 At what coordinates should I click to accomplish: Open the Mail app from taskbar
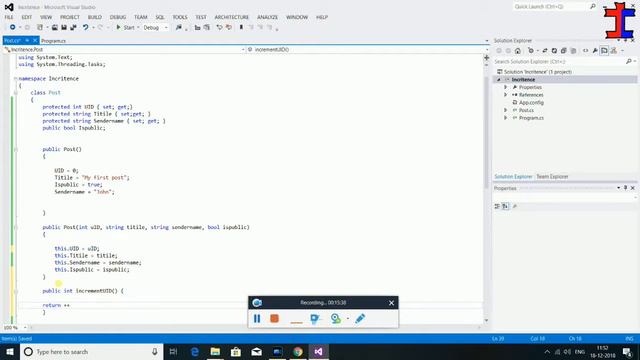click(x=256, y=351)
